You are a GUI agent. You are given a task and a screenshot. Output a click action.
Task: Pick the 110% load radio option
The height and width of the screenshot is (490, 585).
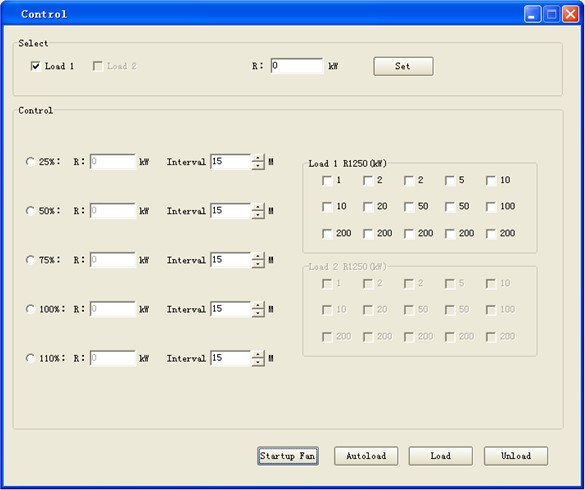coord(30,358)
